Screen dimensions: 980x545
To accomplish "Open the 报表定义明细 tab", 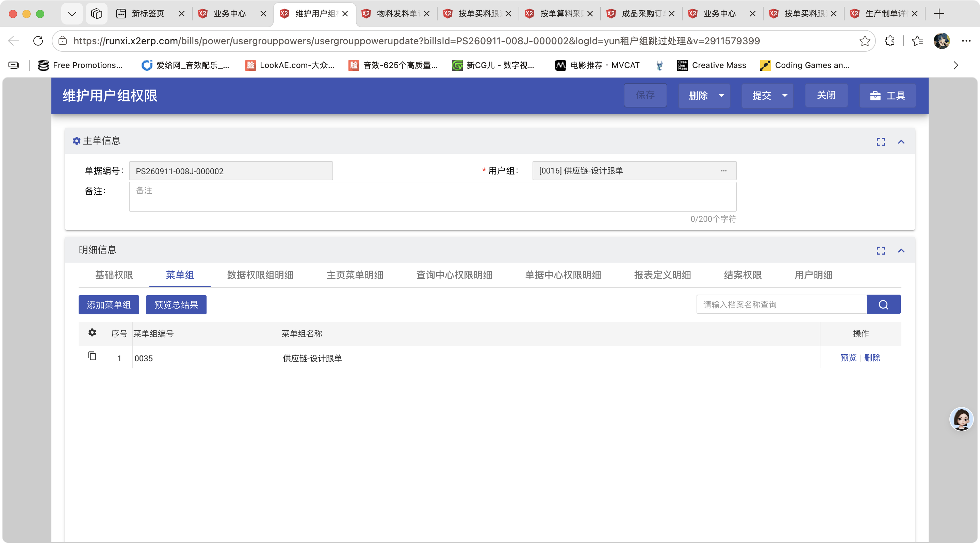I will pos(662,275).
